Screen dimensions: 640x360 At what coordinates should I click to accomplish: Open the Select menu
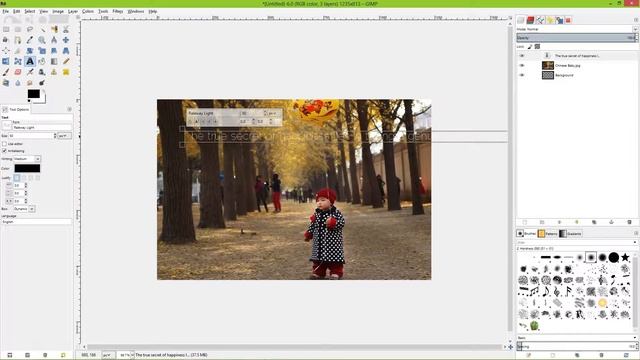pos(29,11)
